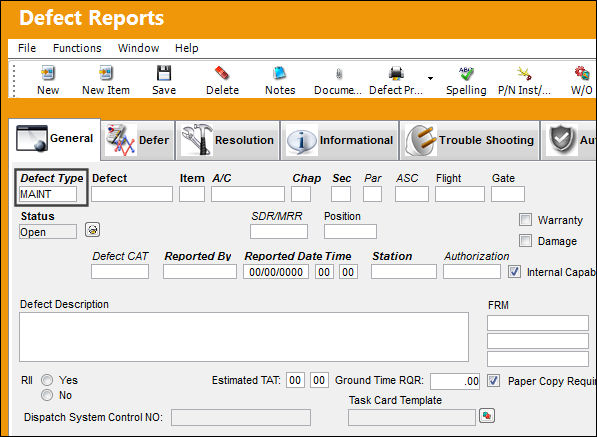Viewport: 597px width, 437px height.
Task: Click the third FRM field
Action: (538, 359)
